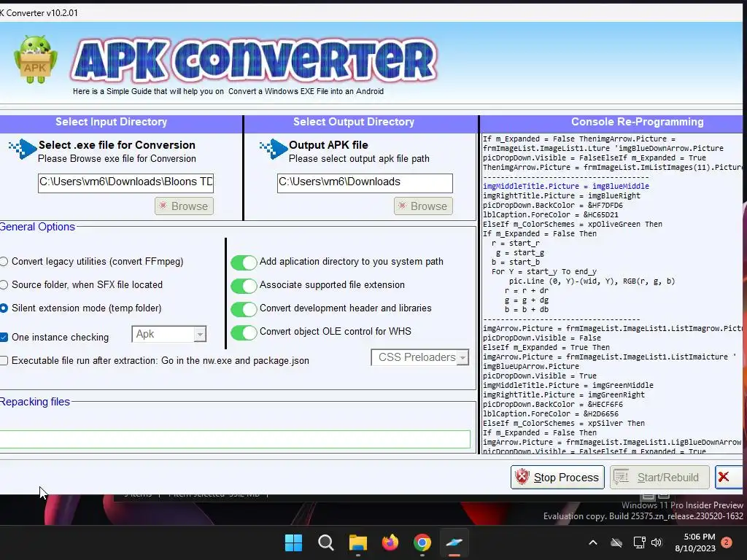The height and width of the screenshot is (560, 747).
Task: Click console line 'picDropDown.BackColor = &HECF6F6'
Action: (x=553, y=404)
